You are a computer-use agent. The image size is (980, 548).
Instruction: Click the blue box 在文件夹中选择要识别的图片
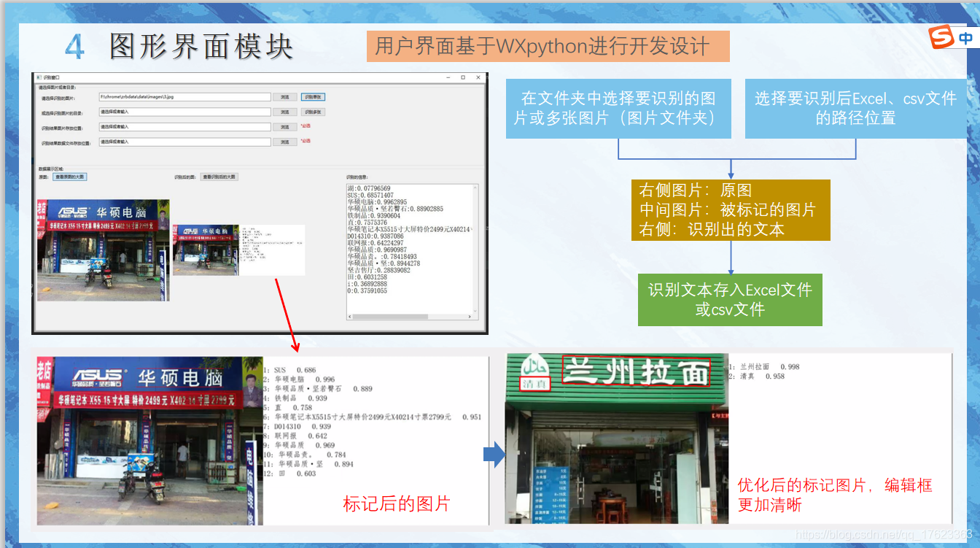point(618,108)
